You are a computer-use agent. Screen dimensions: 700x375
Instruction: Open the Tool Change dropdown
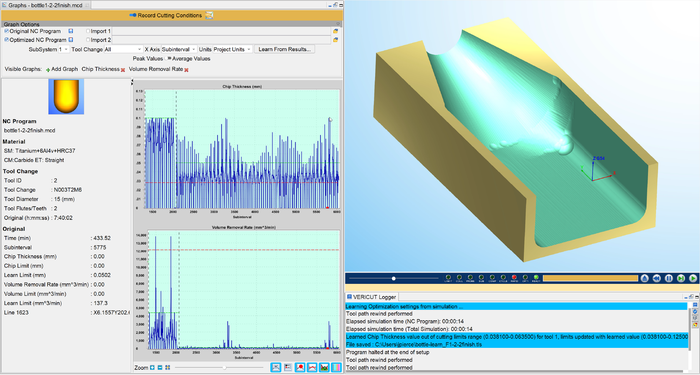123,49
